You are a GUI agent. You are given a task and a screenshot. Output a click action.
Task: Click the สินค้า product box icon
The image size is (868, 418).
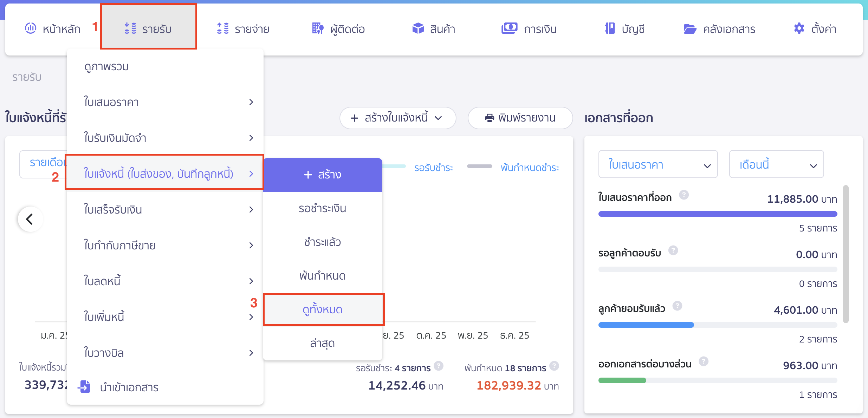tap(418, 28)
